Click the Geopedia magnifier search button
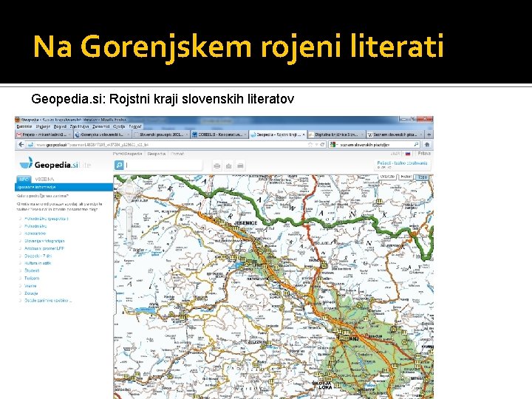This screenshot has width=532, height=399. (x=119, y=166)
